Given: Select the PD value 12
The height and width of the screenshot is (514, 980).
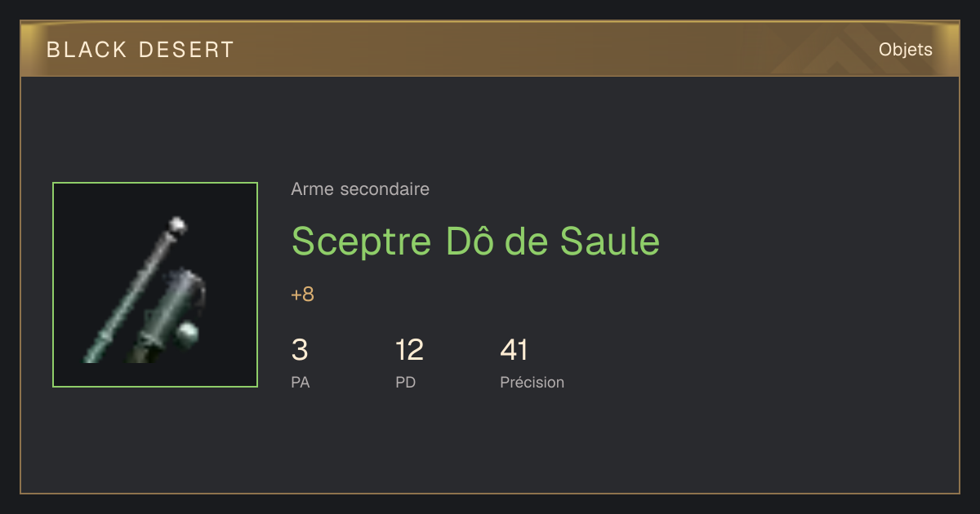Looking at the screenshot, I should 409,350.
